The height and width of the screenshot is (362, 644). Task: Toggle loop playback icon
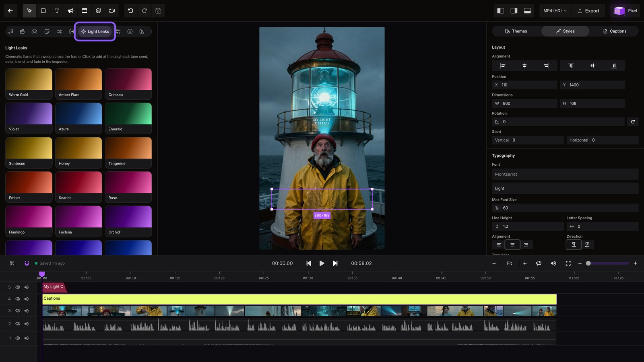539,263
